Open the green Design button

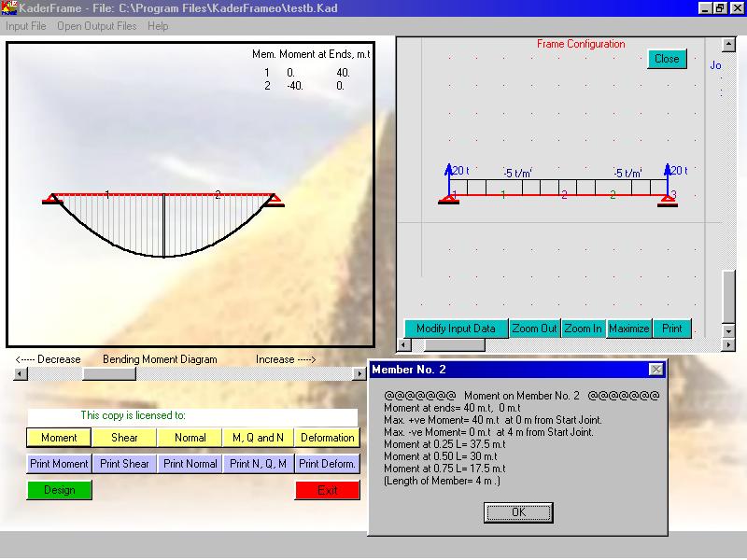pyautogui.click(x=59, y=490)
